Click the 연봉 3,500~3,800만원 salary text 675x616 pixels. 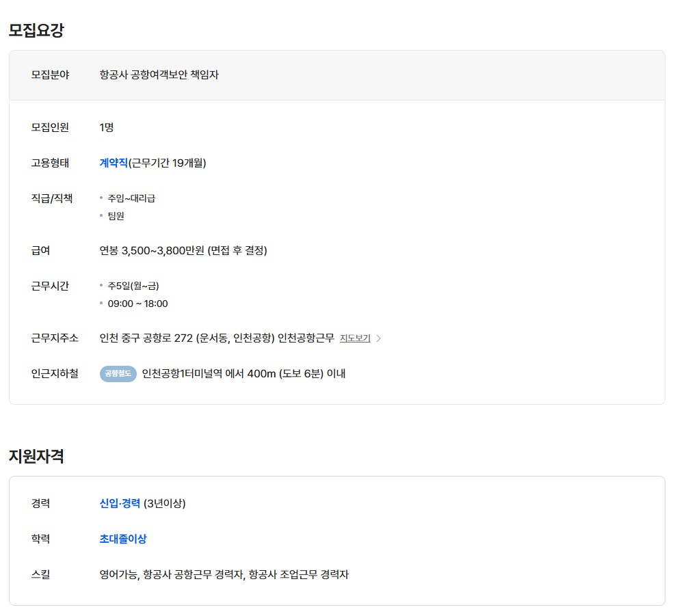point(183,250)
